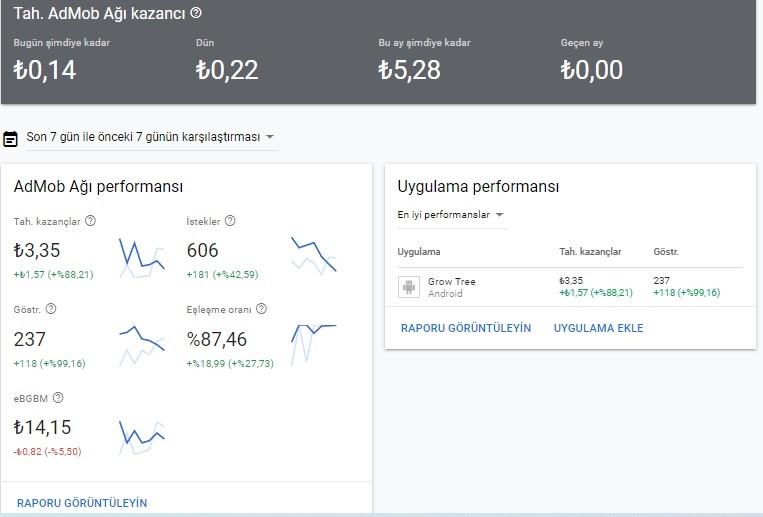Click the Uygulama performansı heading
763x517 pixels.
coord(478,186)
